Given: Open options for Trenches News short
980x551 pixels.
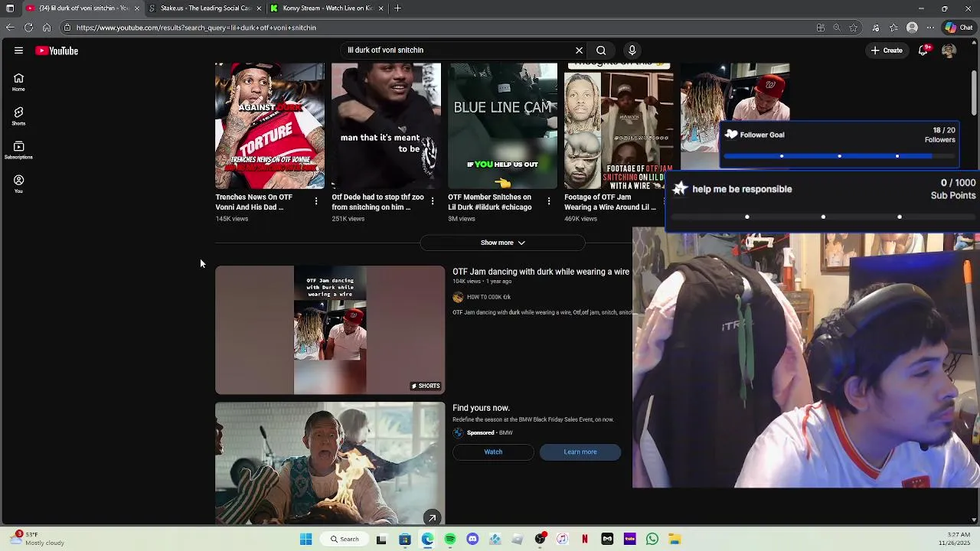Looking at the screenshot, I should coord(316,201).
